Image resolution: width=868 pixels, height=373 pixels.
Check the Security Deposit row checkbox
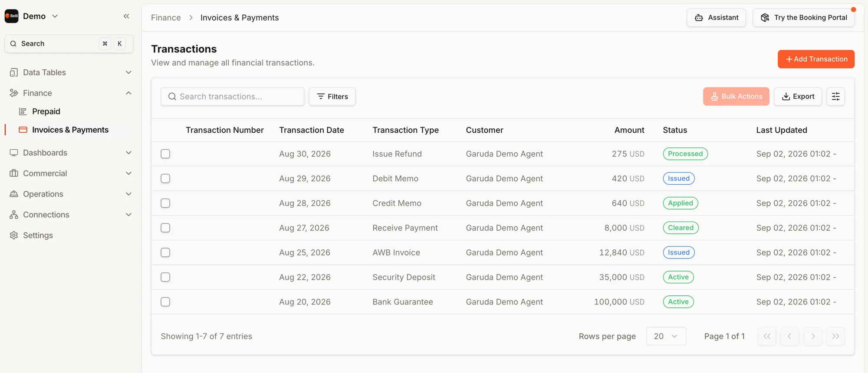click(x=165, y=278)
